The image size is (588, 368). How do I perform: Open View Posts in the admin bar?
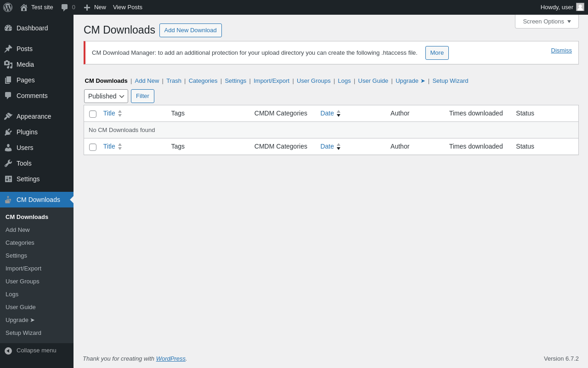(128, 7)
